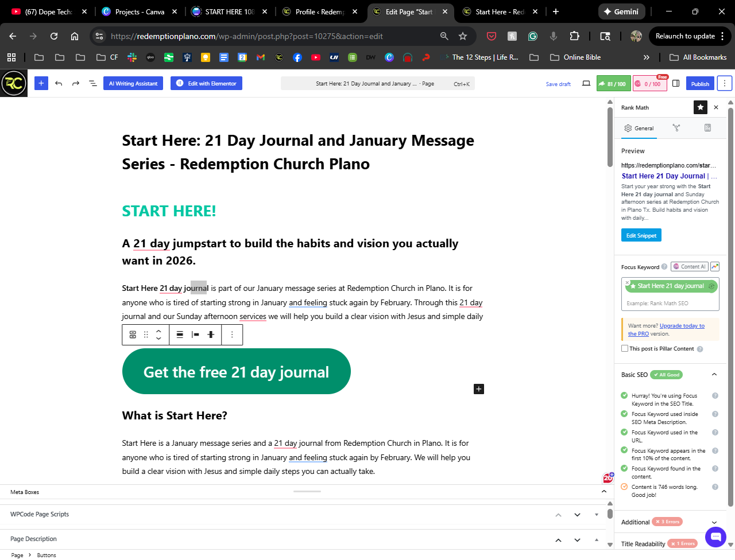Click the Rank Math SEO score 81/100
The image size is (735, 560).
click(x=613, y=84)
